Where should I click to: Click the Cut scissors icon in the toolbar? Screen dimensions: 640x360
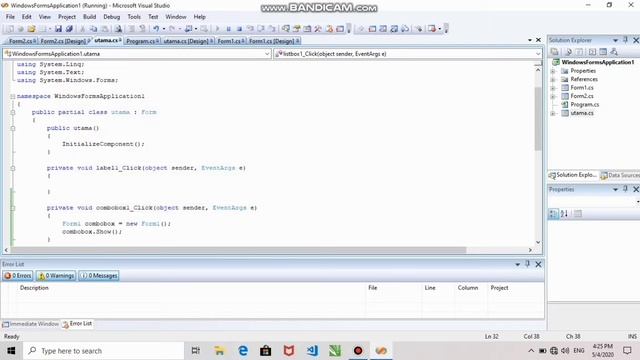(x=82, y=29)
